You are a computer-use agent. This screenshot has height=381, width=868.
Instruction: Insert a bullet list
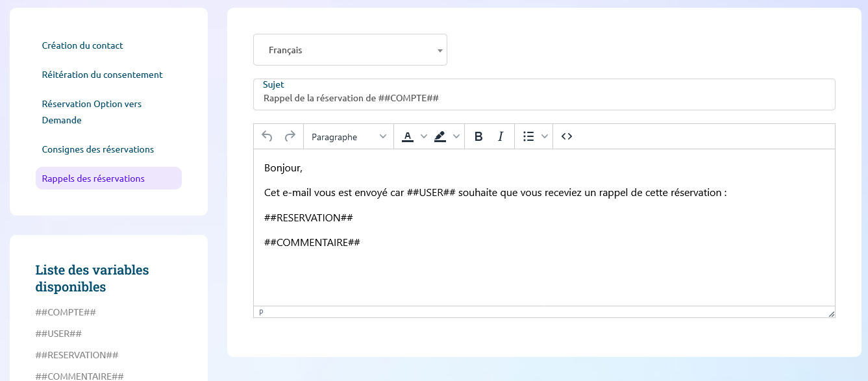pos(528,136)
